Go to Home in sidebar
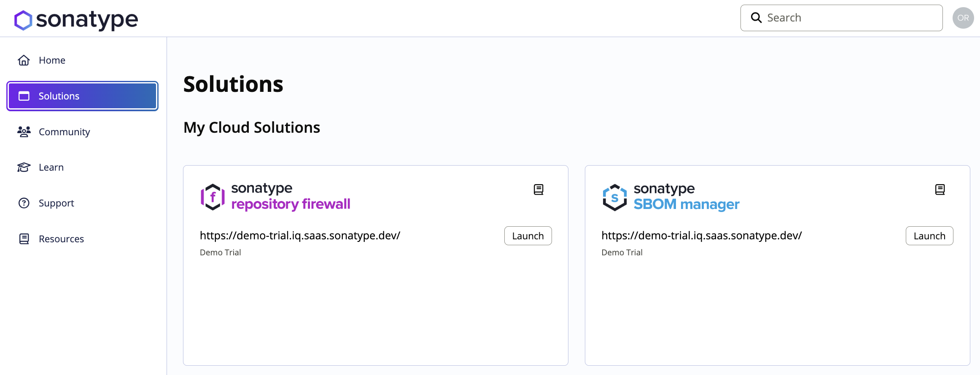980x375 pixels. tap(83, 60)
